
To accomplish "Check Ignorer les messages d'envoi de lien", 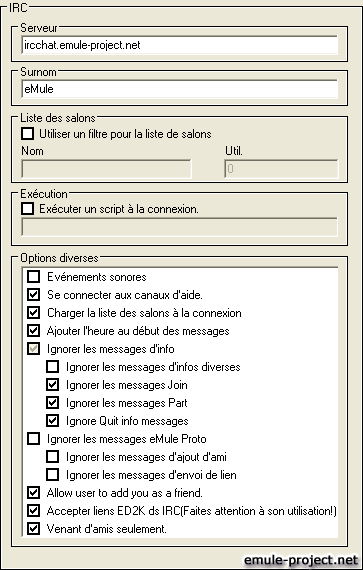I will [x=52, y=475].
